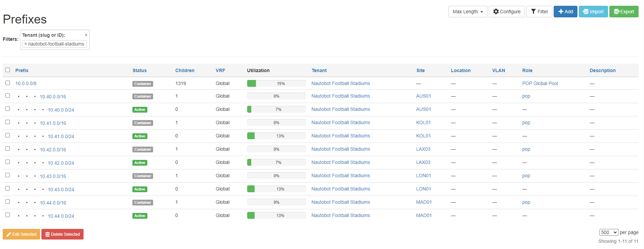This screenshot has height=249, width=644.
Task: Toggle the select-all checkbox in header
Action: (x=8, y=70)
